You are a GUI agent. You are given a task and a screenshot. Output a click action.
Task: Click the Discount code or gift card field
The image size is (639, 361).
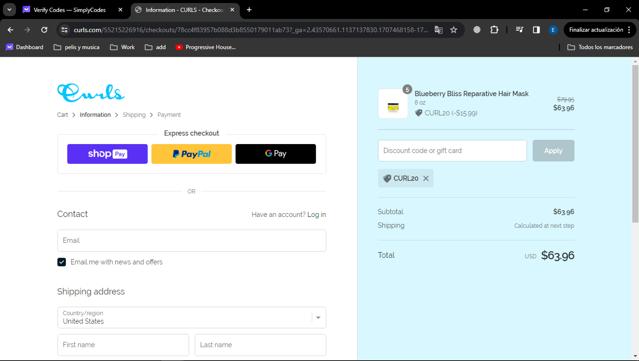452,151
